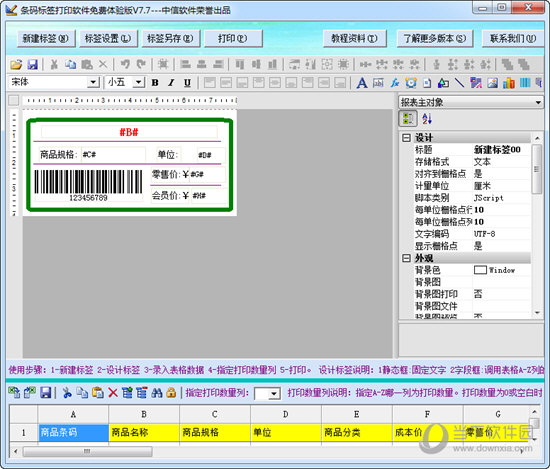Click the 计量单位 property value 厘米
The image size is (550, 469).
[x=502, y=186]
